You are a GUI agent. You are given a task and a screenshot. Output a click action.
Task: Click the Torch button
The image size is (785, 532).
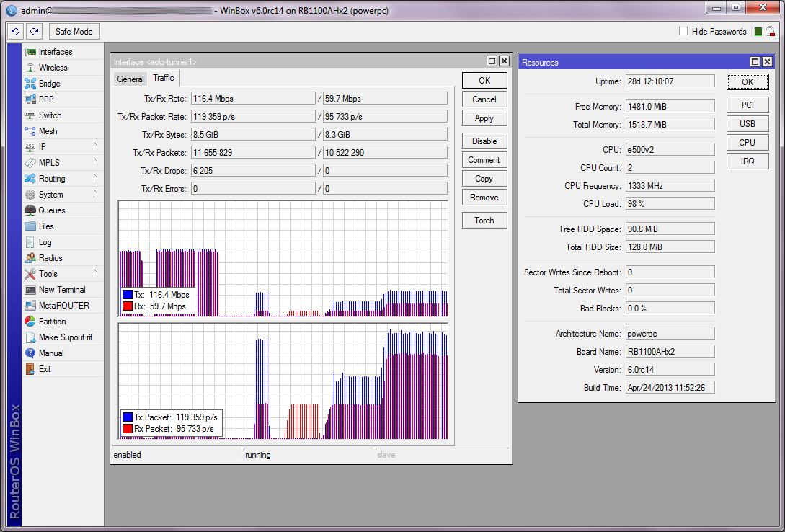coord(484,221)
